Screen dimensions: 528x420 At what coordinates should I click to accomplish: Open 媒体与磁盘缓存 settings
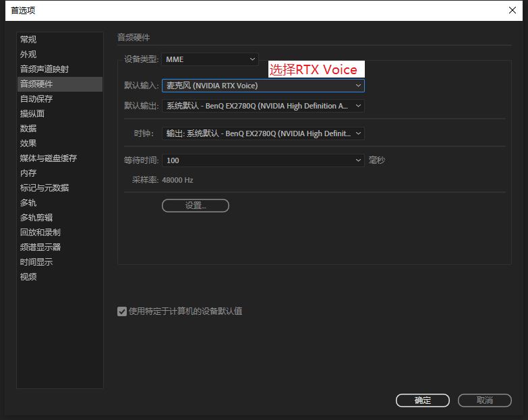[x=49, y=158]
